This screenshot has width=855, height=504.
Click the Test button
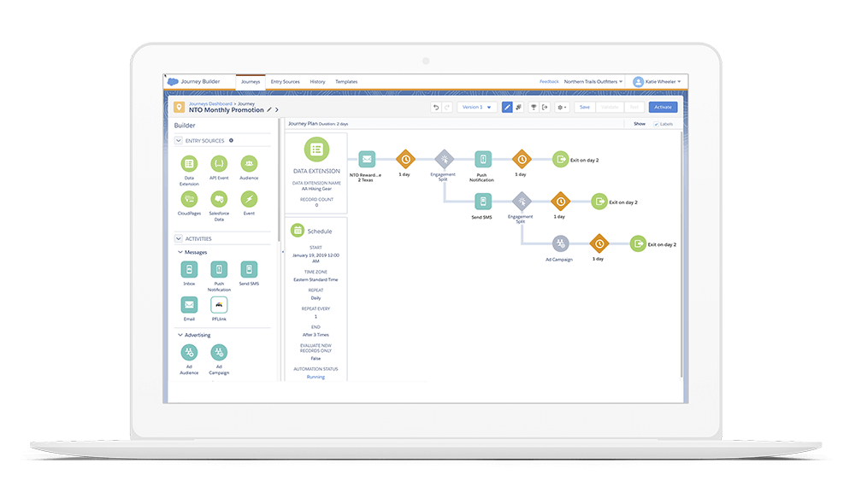(634, 108)
